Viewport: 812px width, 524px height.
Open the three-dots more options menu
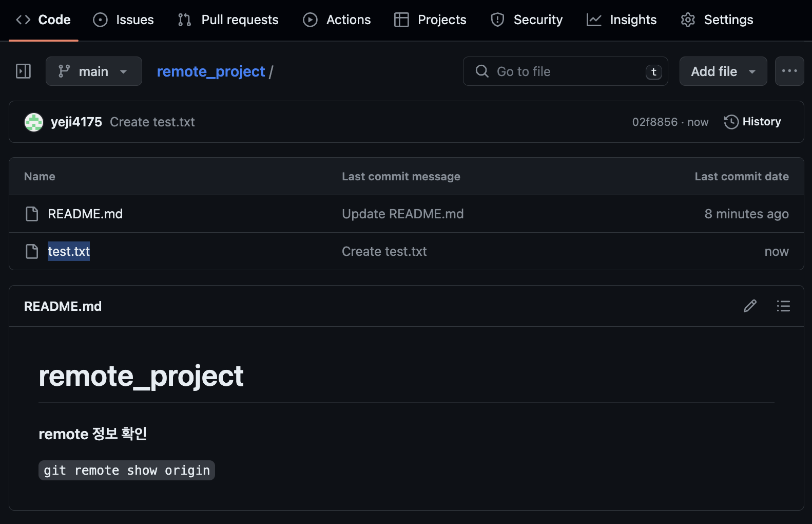[x=789, y=71]
